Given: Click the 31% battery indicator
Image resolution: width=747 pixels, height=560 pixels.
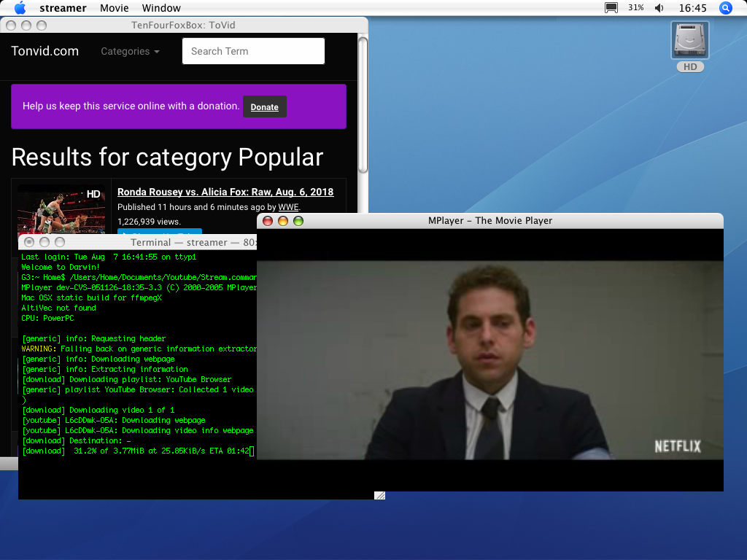Looking at the screenshot, I should (635, 7).
